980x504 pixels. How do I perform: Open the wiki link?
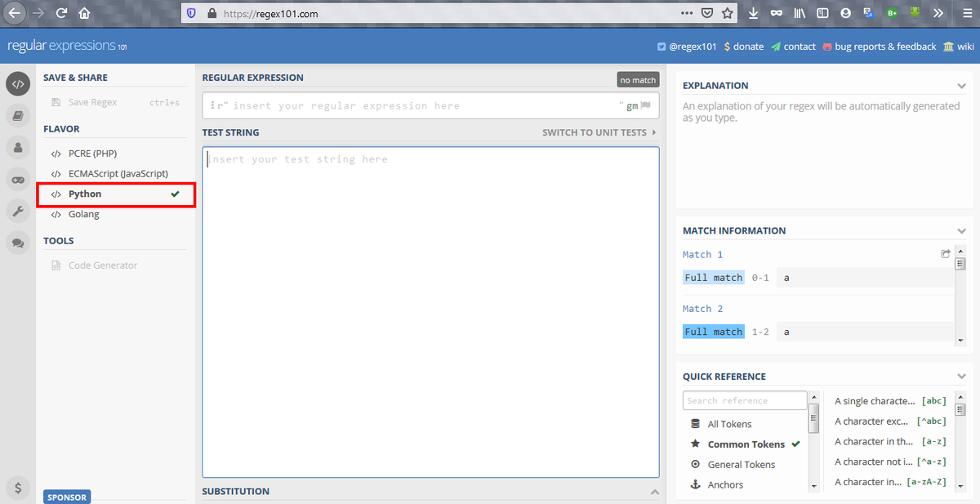[959, 47]
